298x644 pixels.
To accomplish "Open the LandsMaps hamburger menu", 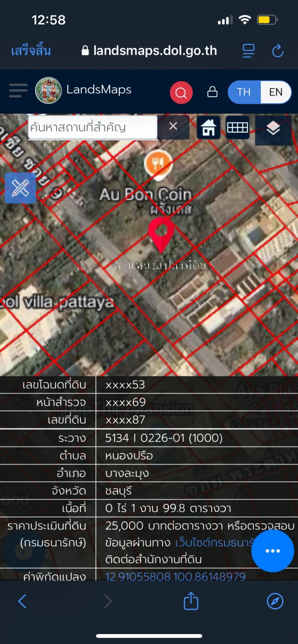I will point(18,90).
